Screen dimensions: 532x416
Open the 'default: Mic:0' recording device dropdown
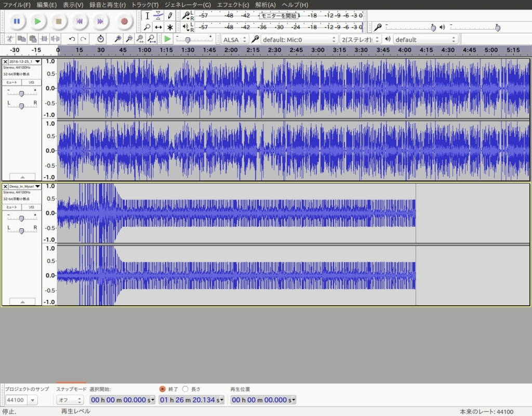(299, 40)
